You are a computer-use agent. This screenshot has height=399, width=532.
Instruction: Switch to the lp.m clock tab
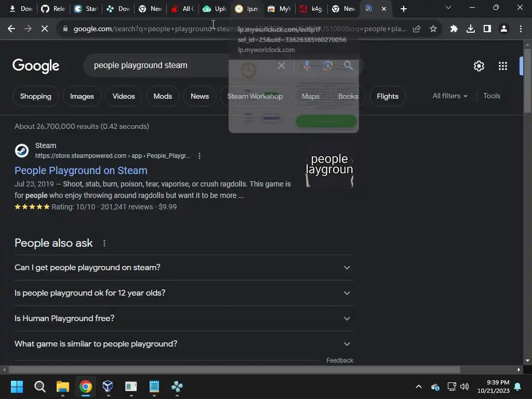pyautogui.click(x=247, y=9)
